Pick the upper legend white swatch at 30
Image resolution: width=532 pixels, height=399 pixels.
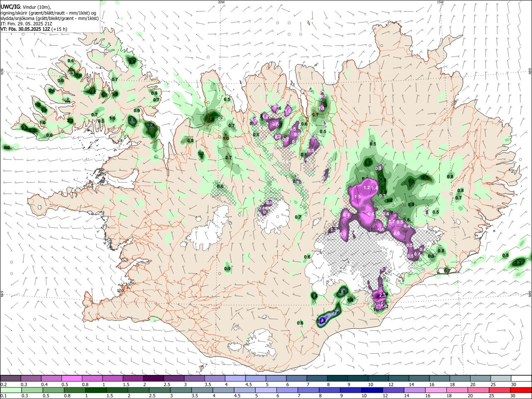click(522, 379)
